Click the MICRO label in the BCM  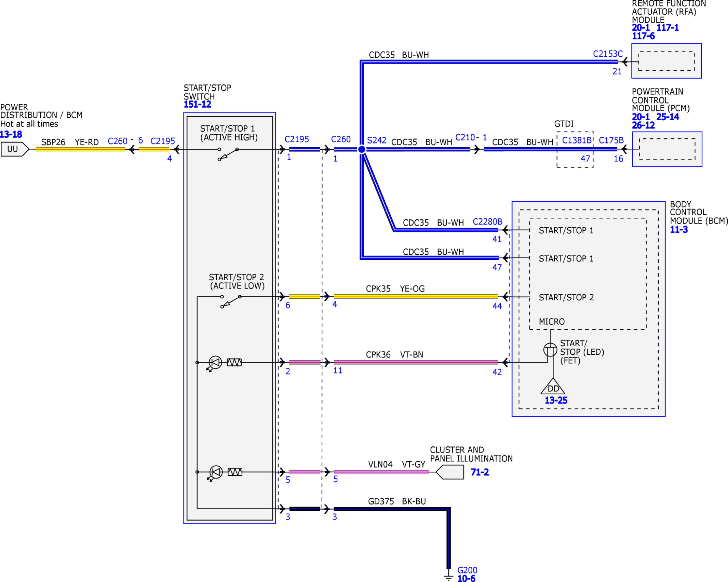tap(552, 322)
